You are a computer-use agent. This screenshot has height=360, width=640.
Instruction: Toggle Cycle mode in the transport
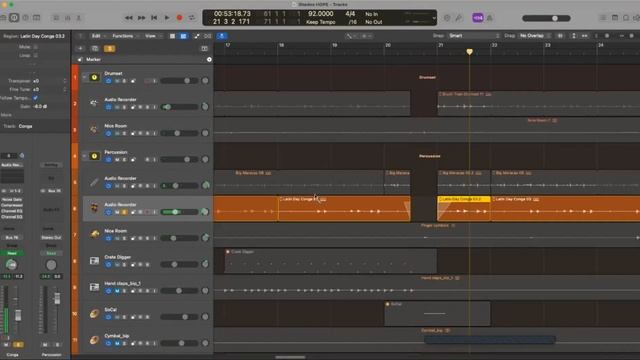pyautogui.click(x=192, y=18)
